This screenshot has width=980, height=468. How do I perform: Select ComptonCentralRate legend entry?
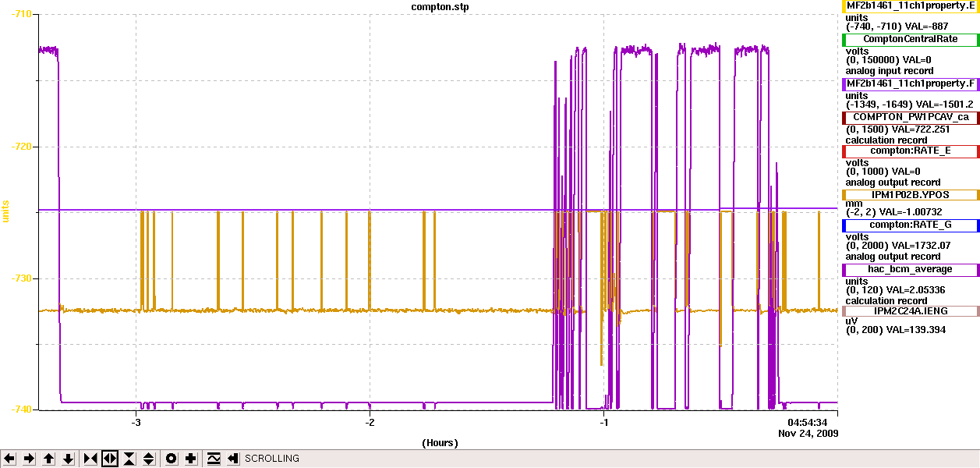coord(911,39)
